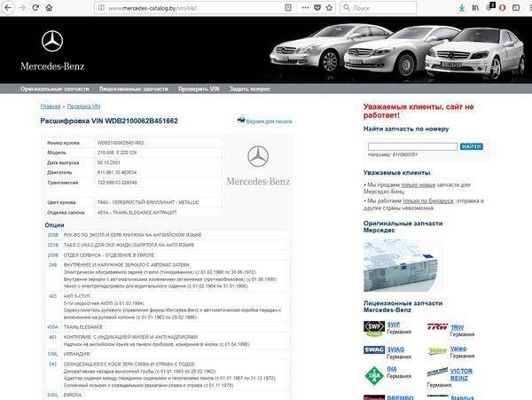This screenshot has height=400, width=532.
Task: Open page actions three-dots menu
Action: tap(305, 7)
